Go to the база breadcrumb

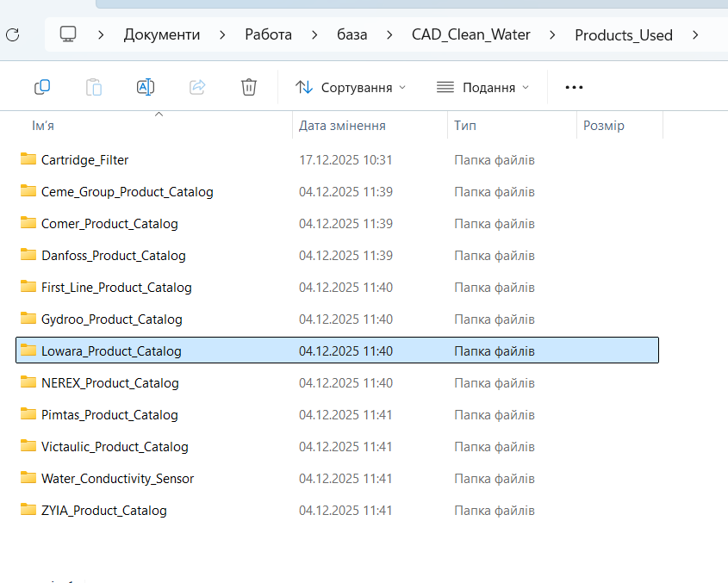point(352,34)
